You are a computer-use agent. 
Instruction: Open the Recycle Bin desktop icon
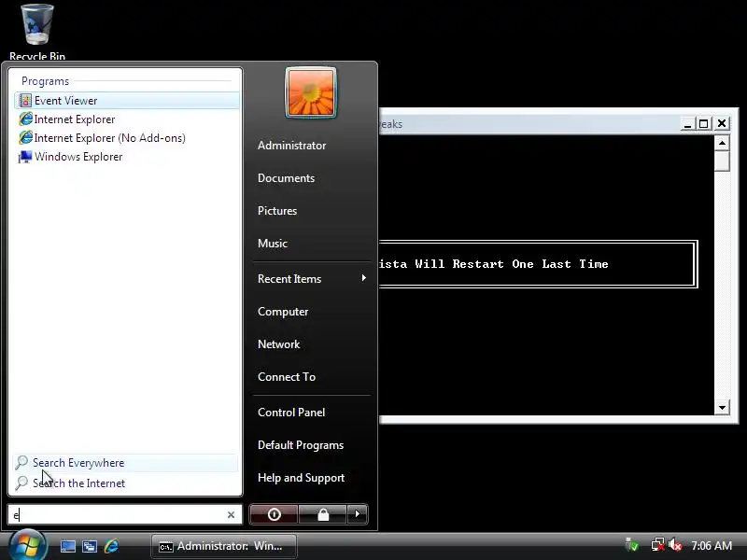point(37,31)
